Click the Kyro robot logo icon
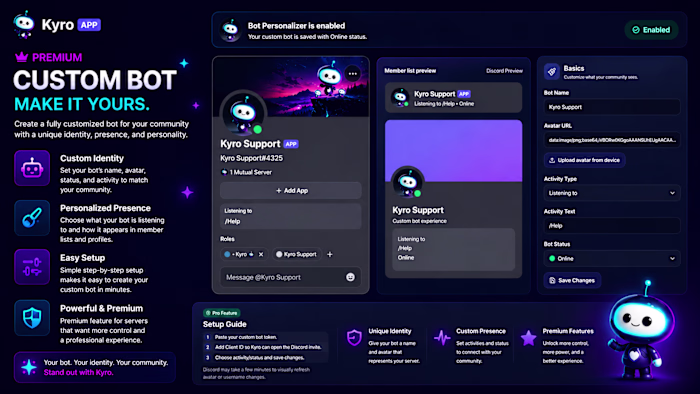The width and height of the screenshot is (700, 394). [24, 25]
